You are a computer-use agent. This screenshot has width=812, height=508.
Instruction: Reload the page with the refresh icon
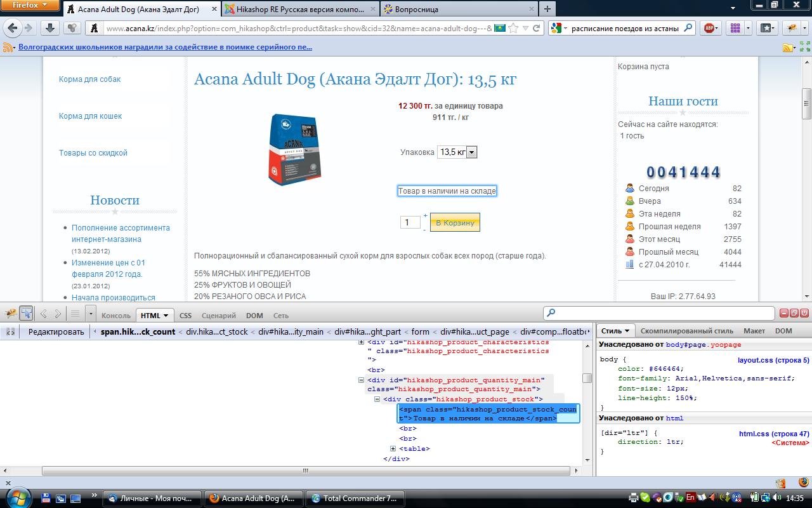pos(537,28)
